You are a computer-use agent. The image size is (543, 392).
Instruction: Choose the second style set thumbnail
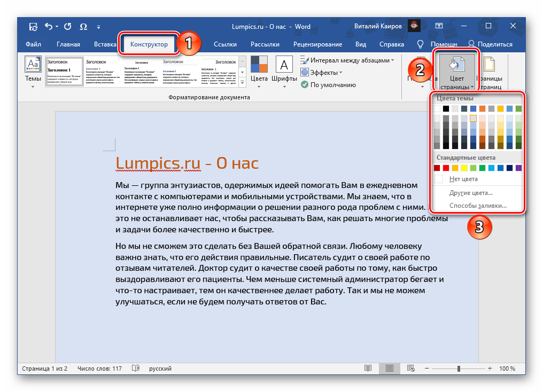point(103,72)
